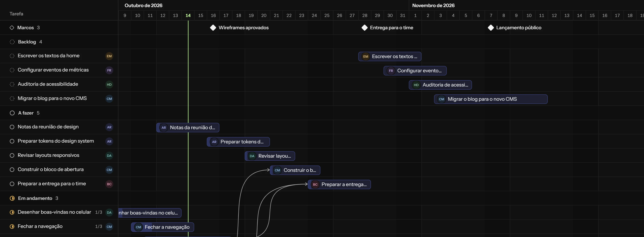The height and width of the screenshot is (237, 644).
Task: Open the Revisar layou... timeline bar
Action: tap(270, 156)
